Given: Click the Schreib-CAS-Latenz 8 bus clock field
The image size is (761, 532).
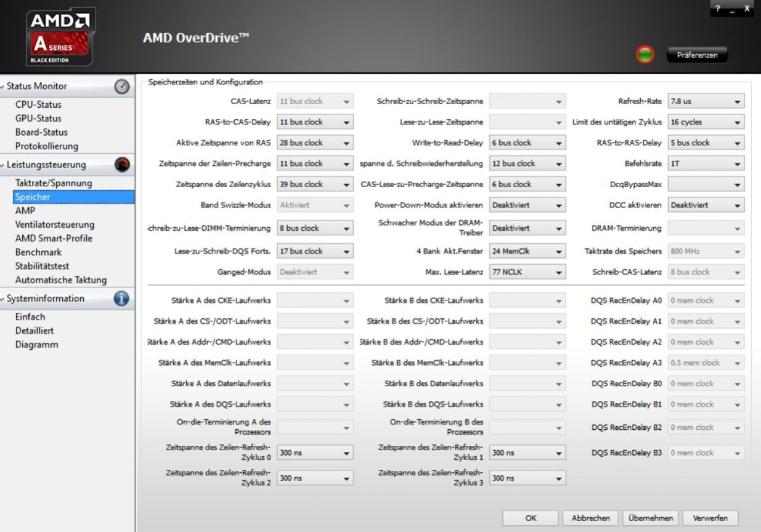Looking at the screenshot, I should [x=706, y=272].
